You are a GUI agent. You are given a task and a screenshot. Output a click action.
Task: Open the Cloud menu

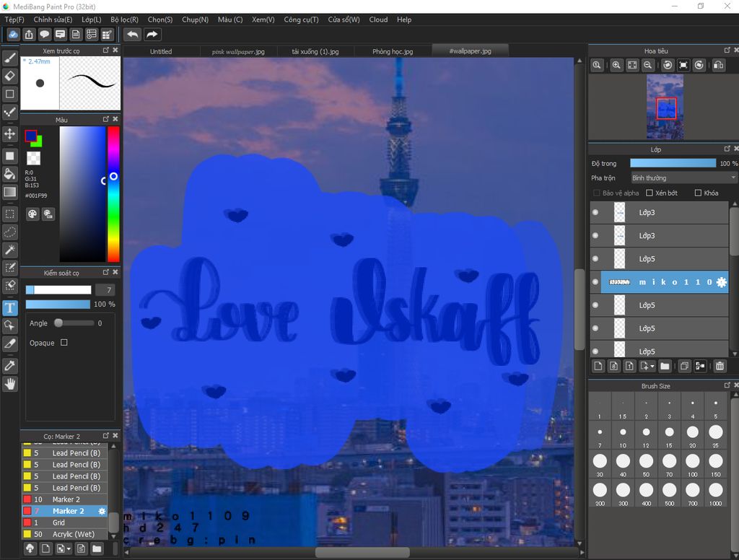378,19
